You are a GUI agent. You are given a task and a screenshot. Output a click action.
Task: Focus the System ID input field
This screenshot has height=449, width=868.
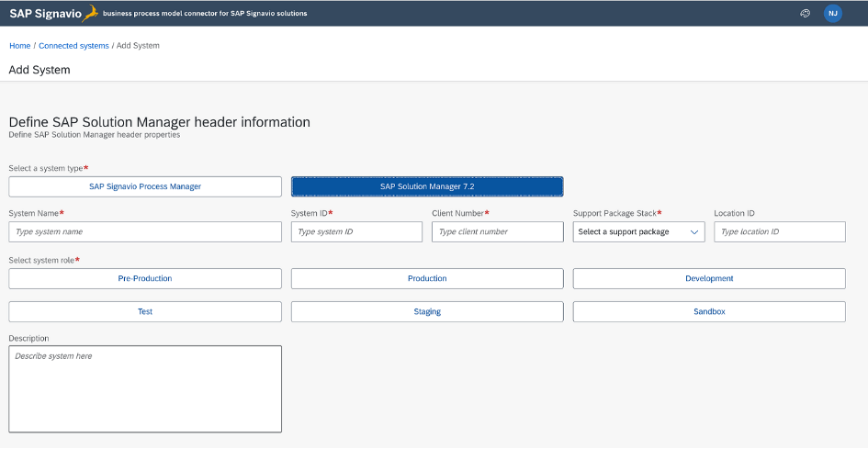point(356,232)
